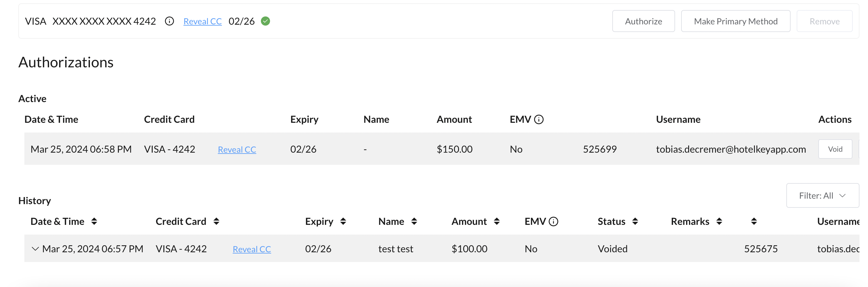Click the EMV info icon in History table
The image size is (868, 287).
[x=553, y=222]
